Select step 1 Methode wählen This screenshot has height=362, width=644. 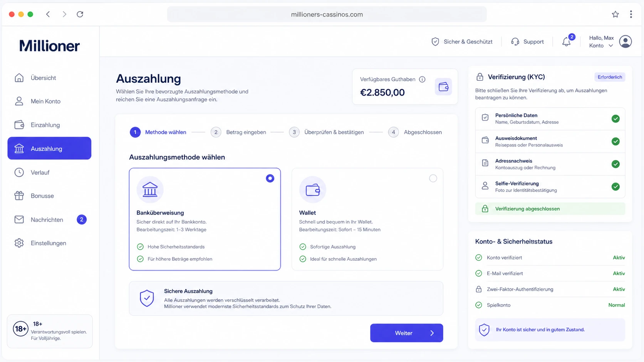coord(158,132)
